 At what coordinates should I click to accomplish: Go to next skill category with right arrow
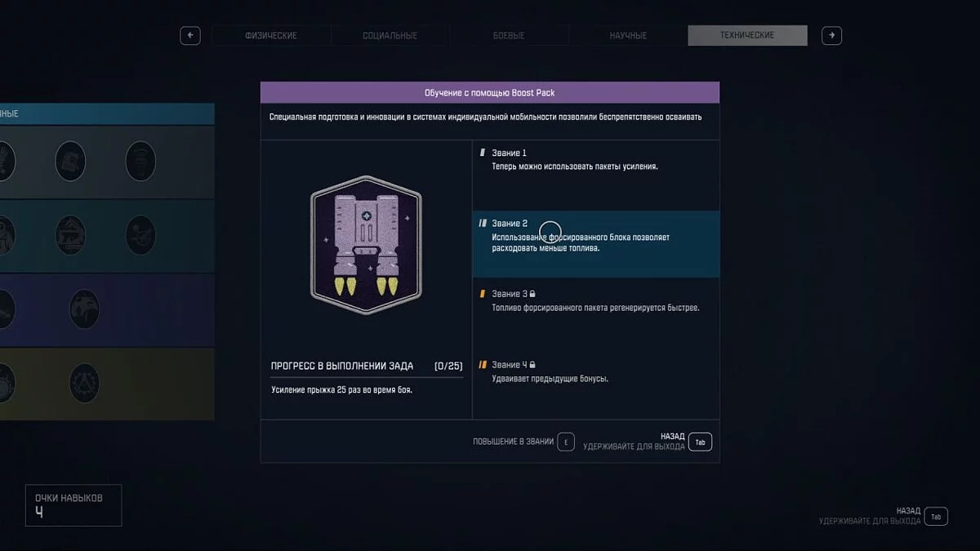coord(831,35)
